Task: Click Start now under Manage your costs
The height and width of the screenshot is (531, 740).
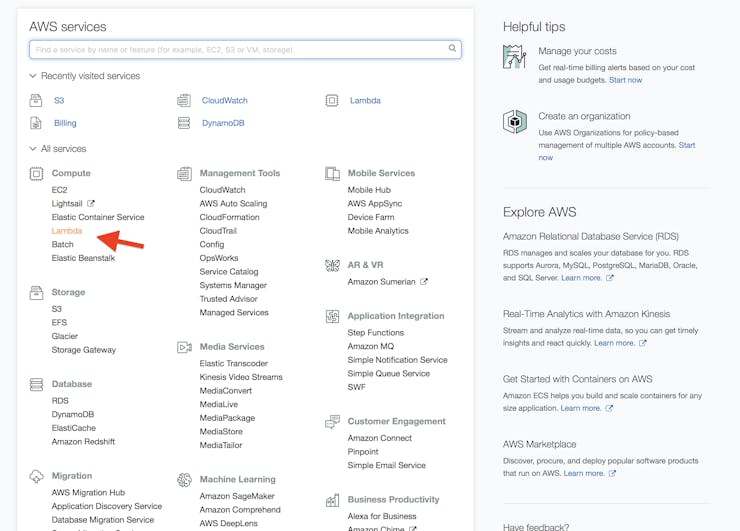Action: click(626, 80)
